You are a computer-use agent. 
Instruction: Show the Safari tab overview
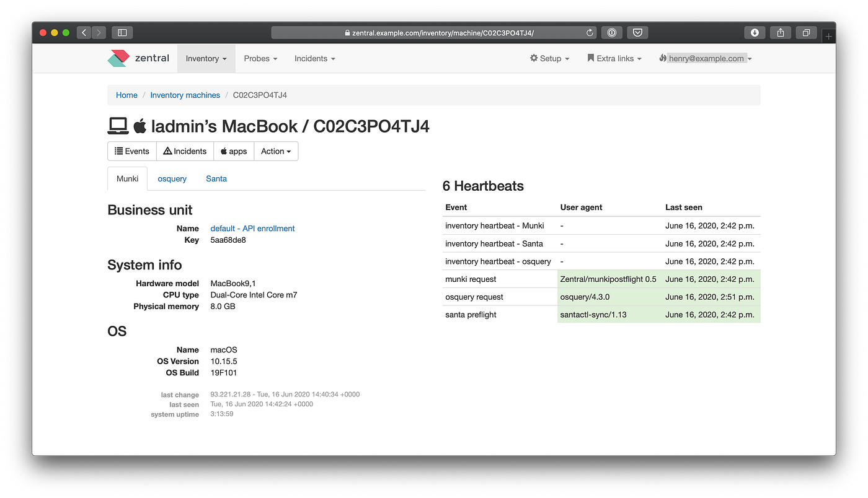pyautogui.click(x=806, y=32)
